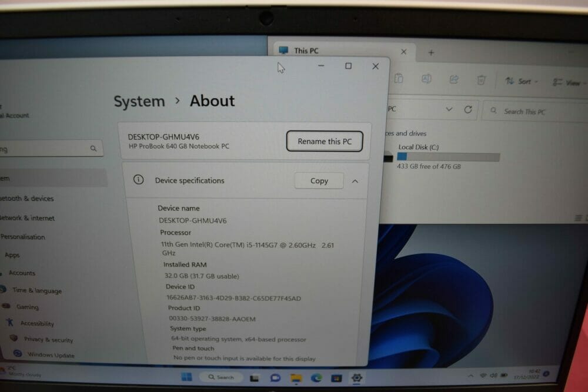Open Privacy & security settings

(48, 340)
